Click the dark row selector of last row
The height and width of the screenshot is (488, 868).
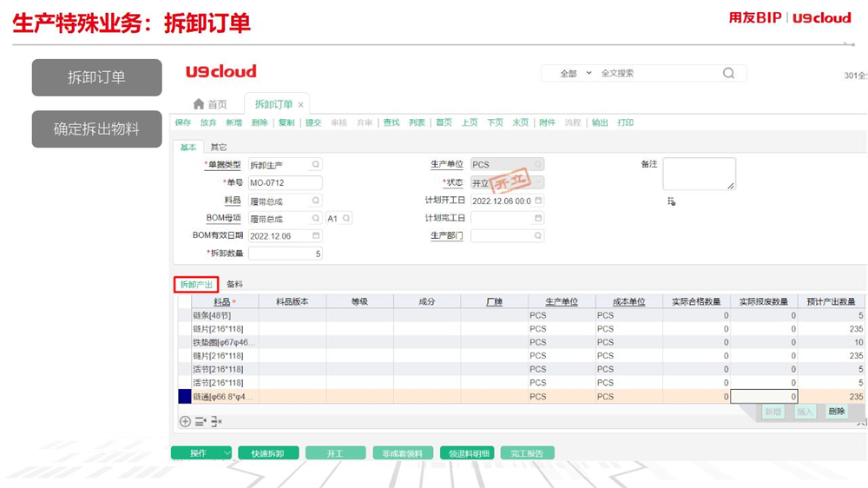[x=185, y=397]
